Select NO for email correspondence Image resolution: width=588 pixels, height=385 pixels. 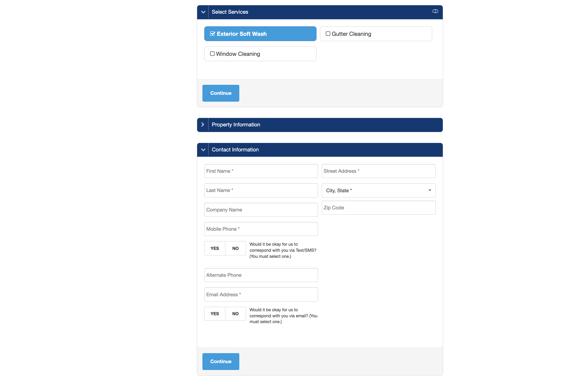(x=235, y=314)
